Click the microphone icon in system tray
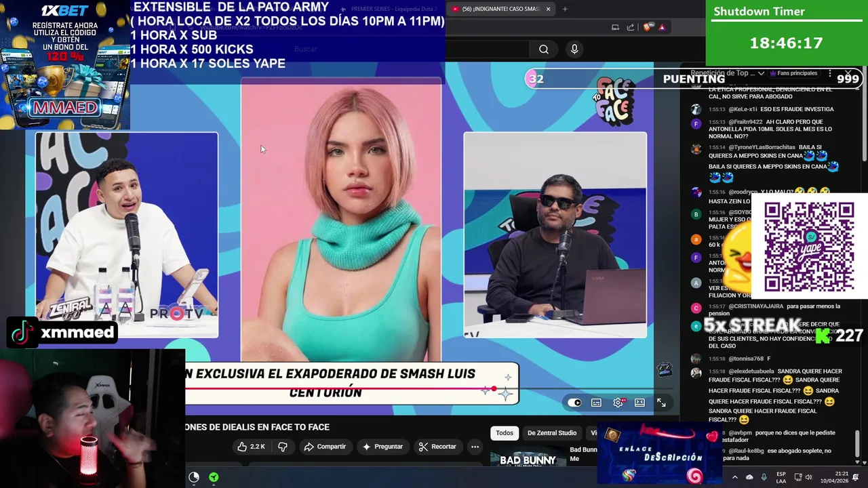The image size is (868, 488). click(x=764, y=477)
